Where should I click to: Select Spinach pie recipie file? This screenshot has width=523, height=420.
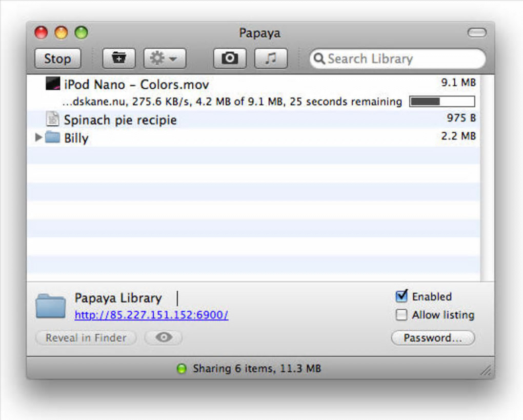pyautogui.click(x=253, y=119)
